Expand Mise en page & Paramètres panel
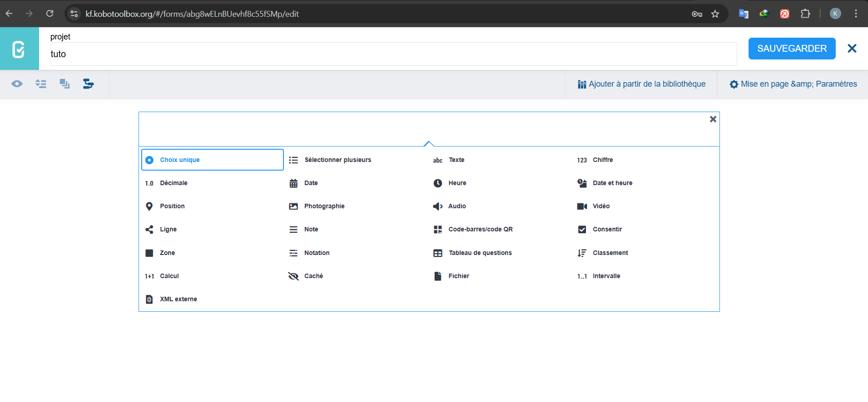Image resolution: width=868 pixels, height=402 pixels. point(793,84)
